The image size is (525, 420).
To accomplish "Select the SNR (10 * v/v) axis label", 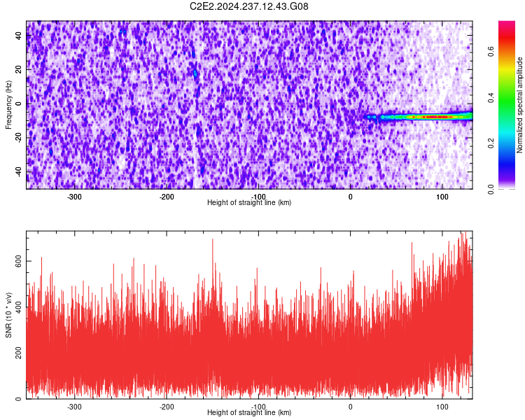I will [x=8, y=315].
